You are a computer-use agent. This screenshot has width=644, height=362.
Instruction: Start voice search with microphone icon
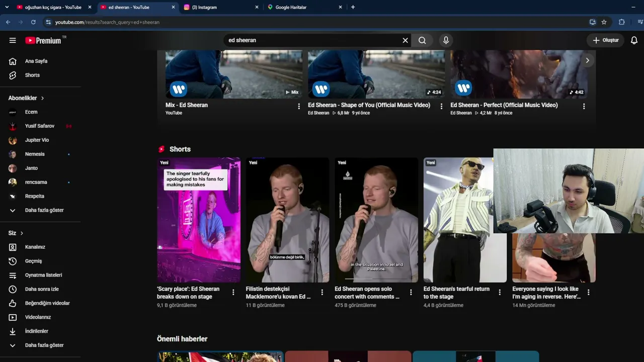(x=446, y=40)
